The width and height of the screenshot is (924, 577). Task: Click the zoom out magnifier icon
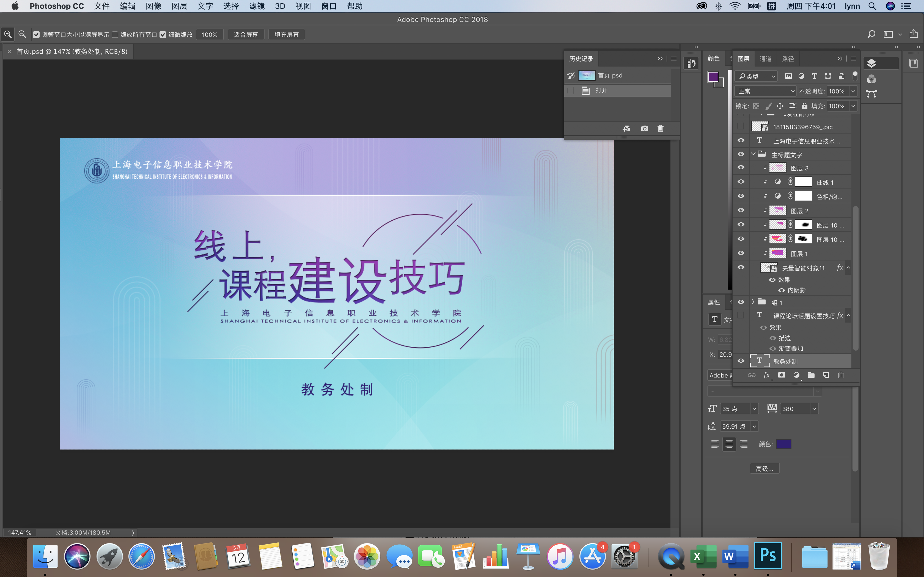click(23, 34)
